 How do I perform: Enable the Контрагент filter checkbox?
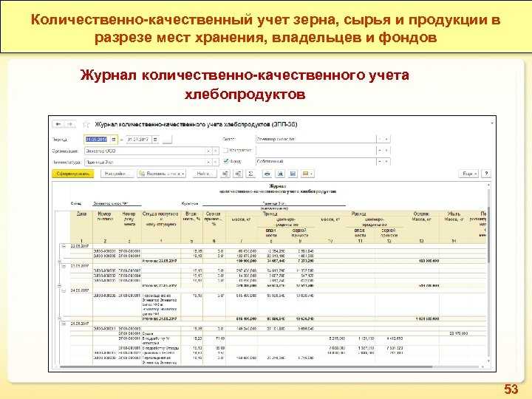(225, 150)
